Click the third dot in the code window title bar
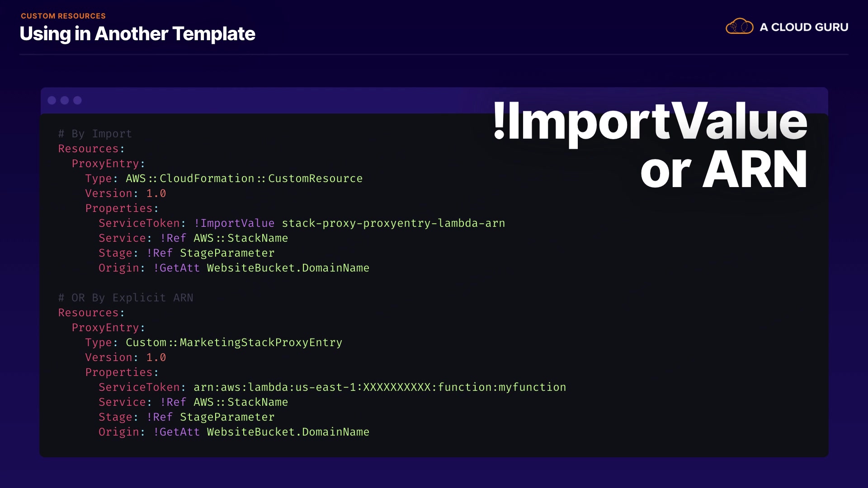868x488 pixels. 78,100
